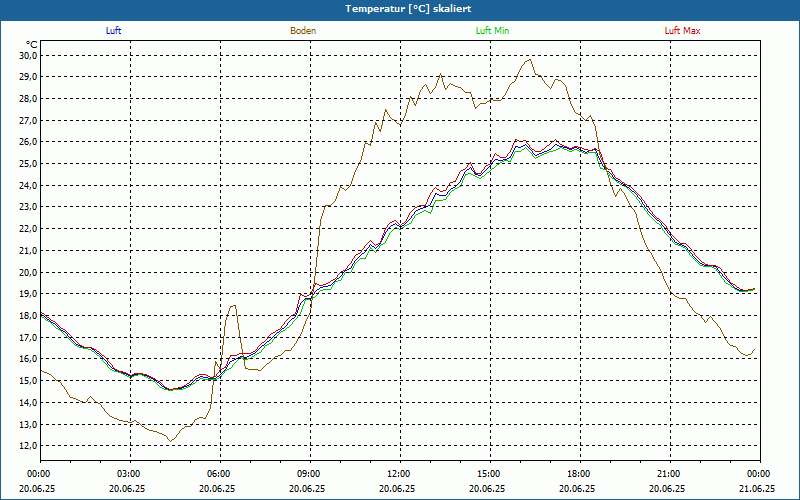Click the 18:00 time axis label
The image size is (800, 500).
[581, 474]
